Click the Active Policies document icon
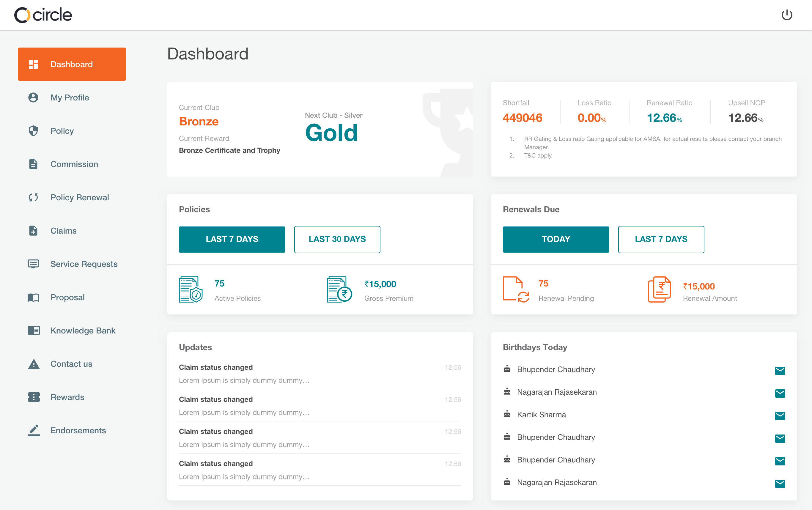Screen dimensions: 812x510 point(191,290)
